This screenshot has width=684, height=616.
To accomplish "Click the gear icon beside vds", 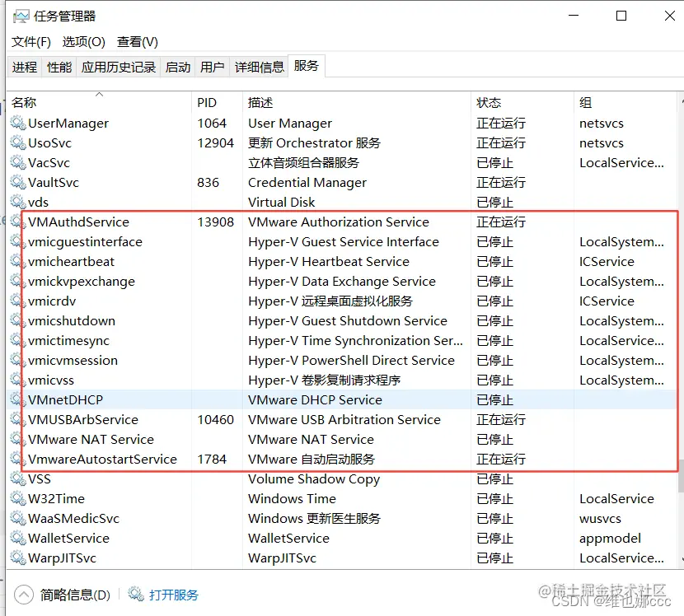I will click(x=18, y=202).
